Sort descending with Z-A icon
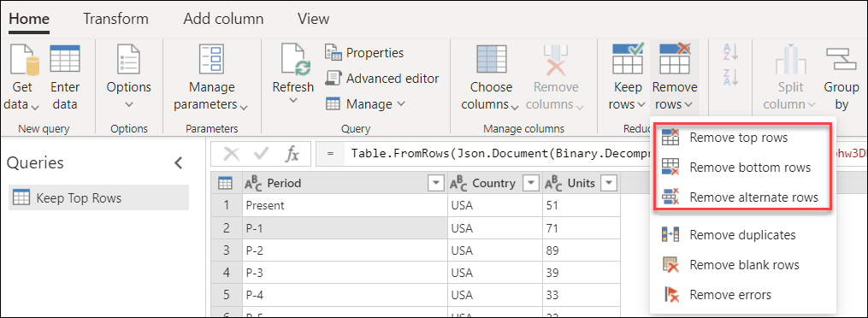The height and width of the screenshot is (318, 868). [730, 78]
